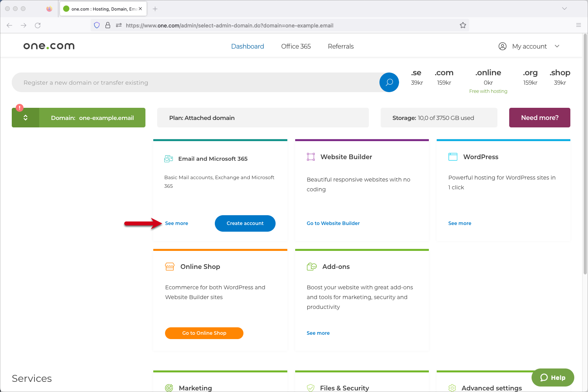
Task: Click the Firefox icon in the title bar
Action: (49, 9)
